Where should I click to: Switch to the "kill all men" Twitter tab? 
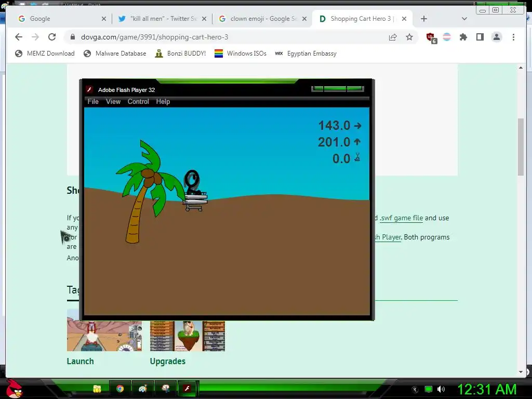(x=162, y=19)
